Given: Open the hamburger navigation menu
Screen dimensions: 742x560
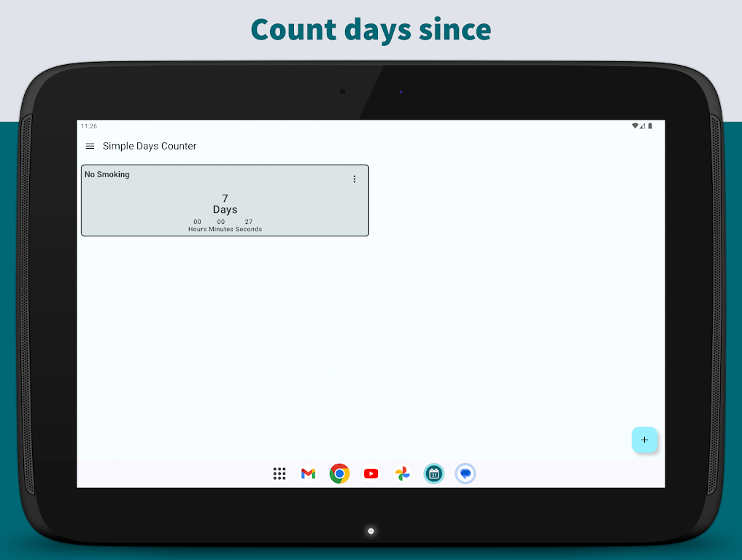Looking at the screenshot, I should coord(90,147).
